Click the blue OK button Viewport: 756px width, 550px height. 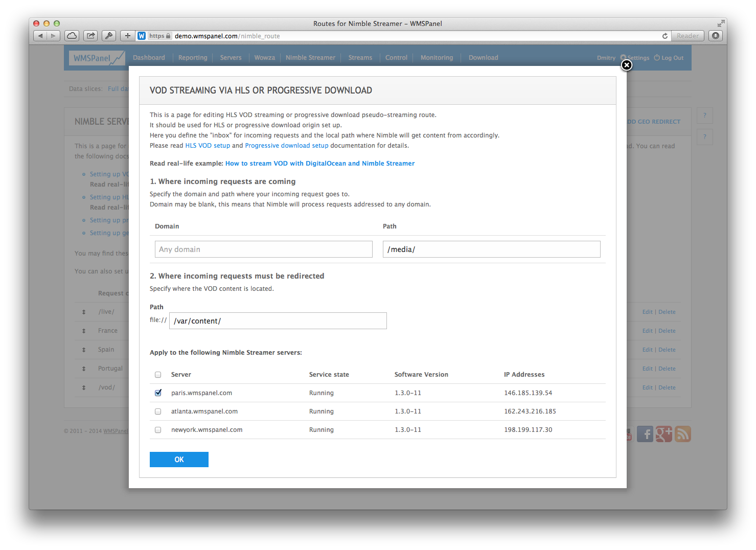[x=179, y=460]
